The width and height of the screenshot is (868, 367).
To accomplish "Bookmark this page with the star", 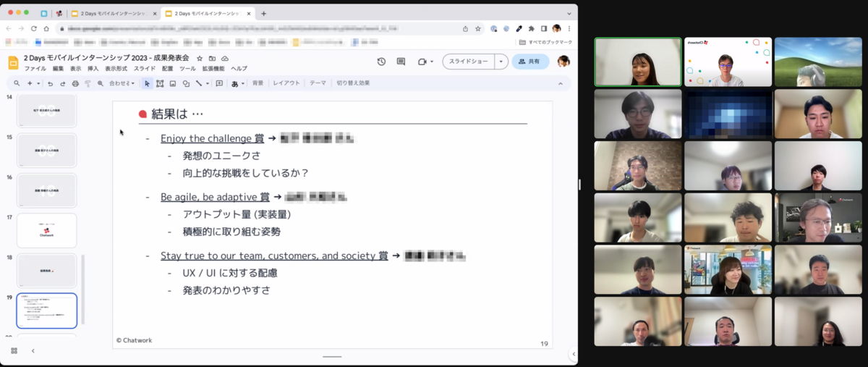I will click(478, 29).
